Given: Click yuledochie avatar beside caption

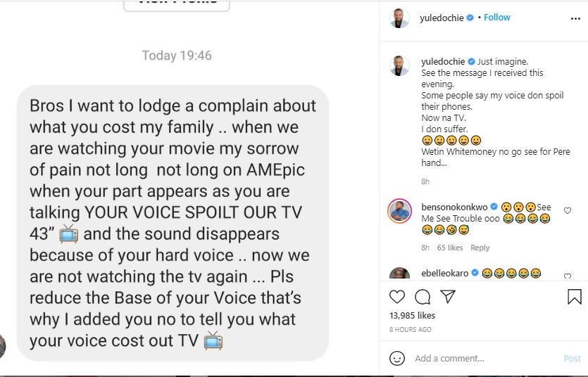Looking at the screenshot, I should [x=399, y=65].
